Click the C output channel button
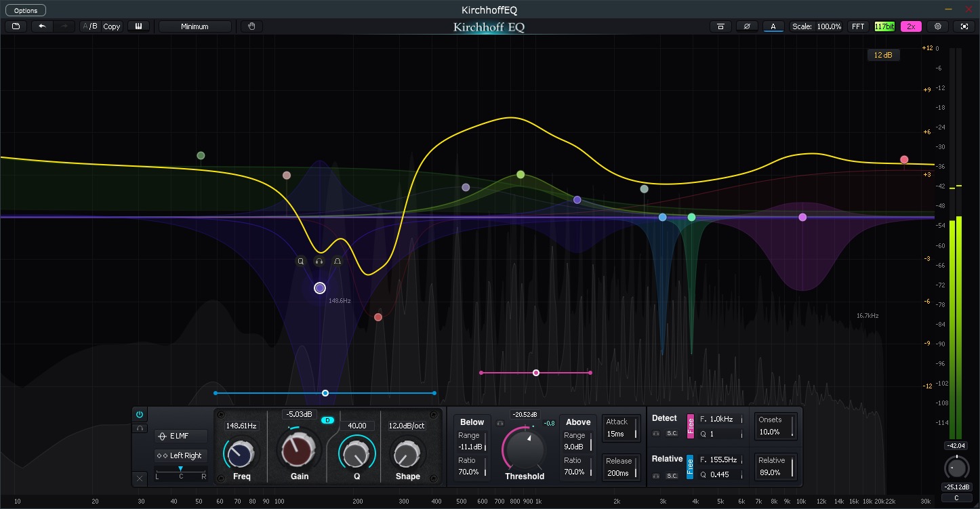The width and height of the screenshot is (980, 509). coord(956,498)
